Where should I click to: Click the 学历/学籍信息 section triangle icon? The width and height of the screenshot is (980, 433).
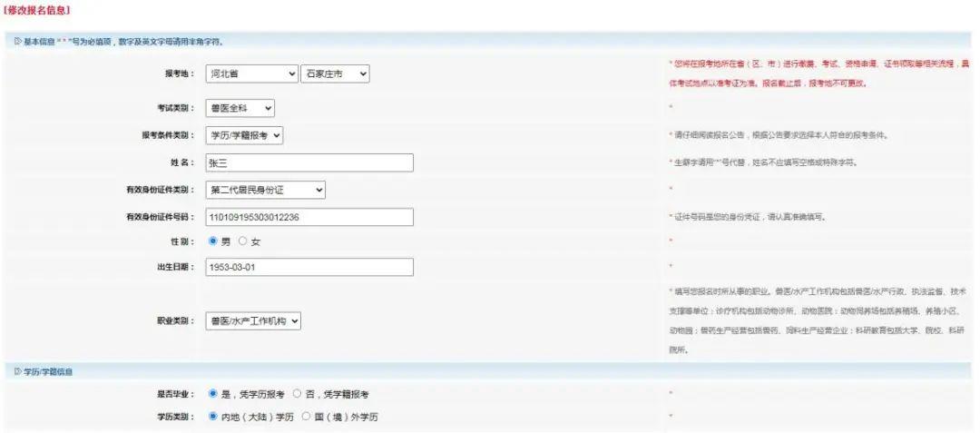[17, 371]
